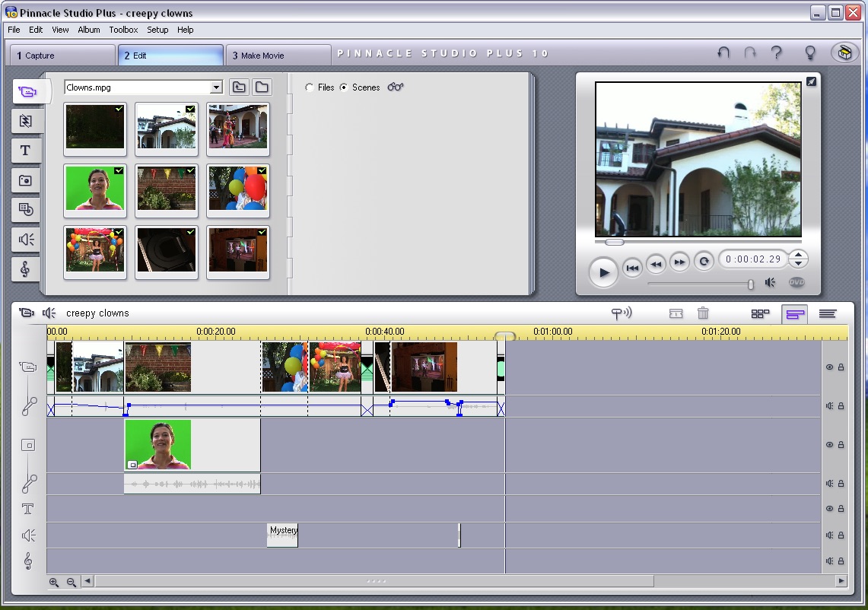Click the Redo arrow icon
Screen dimensions: 868x610
750,53
